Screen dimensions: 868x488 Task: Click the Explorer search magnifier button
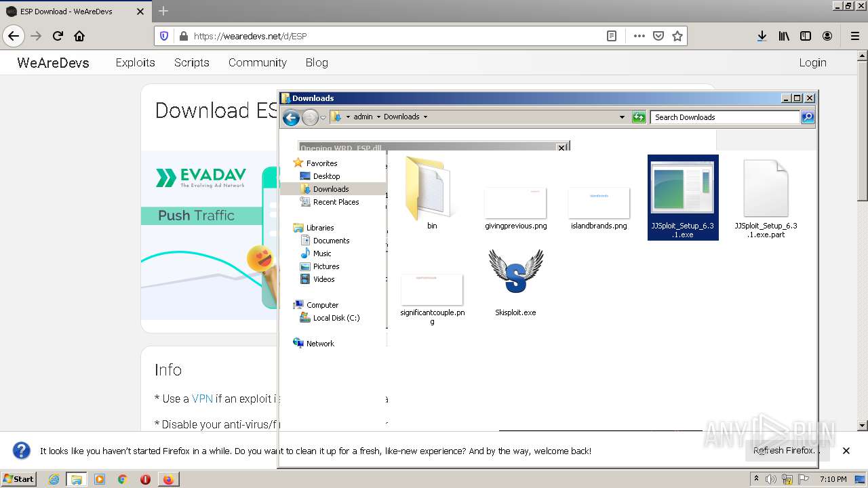pyautogui.click(x=807, y=117)
